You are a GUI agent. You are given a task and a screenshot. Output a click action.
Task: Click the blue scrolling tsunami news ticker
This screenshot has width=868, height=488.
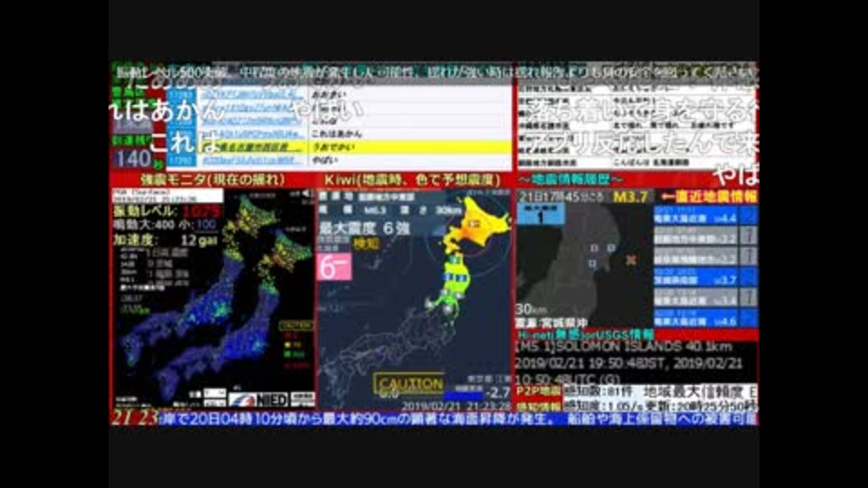458,418
